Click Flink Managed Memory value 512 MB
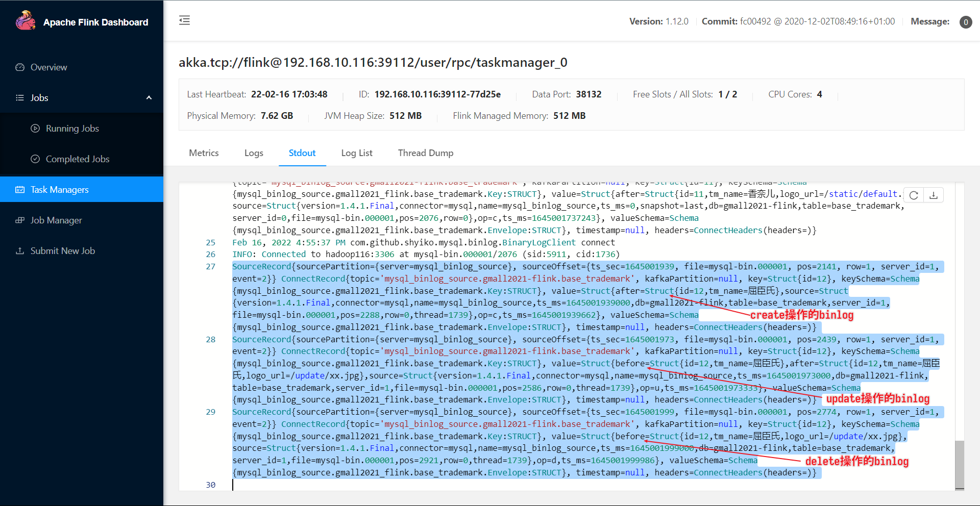The height and width of the screenshot is (506, 980). click(x=569, y=116)
